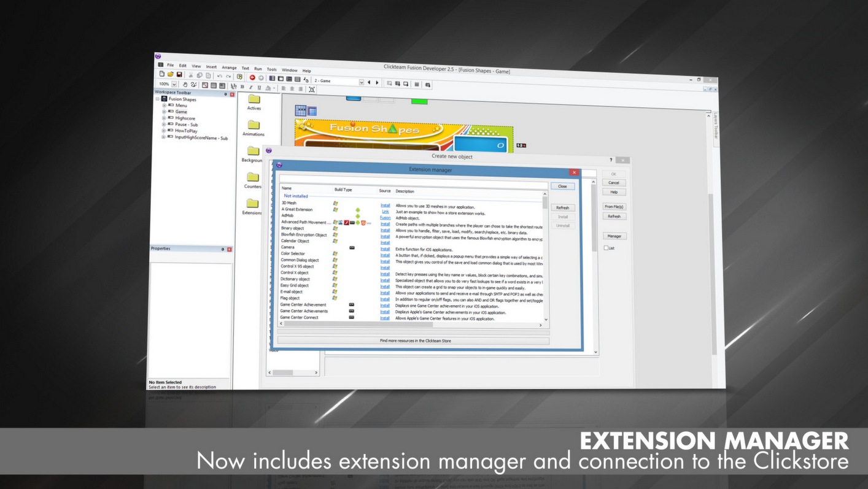Viewport: 868px width, 489px height.
Task: Click the center-in-frame icon on toolbar
Action: coord(312,90)
